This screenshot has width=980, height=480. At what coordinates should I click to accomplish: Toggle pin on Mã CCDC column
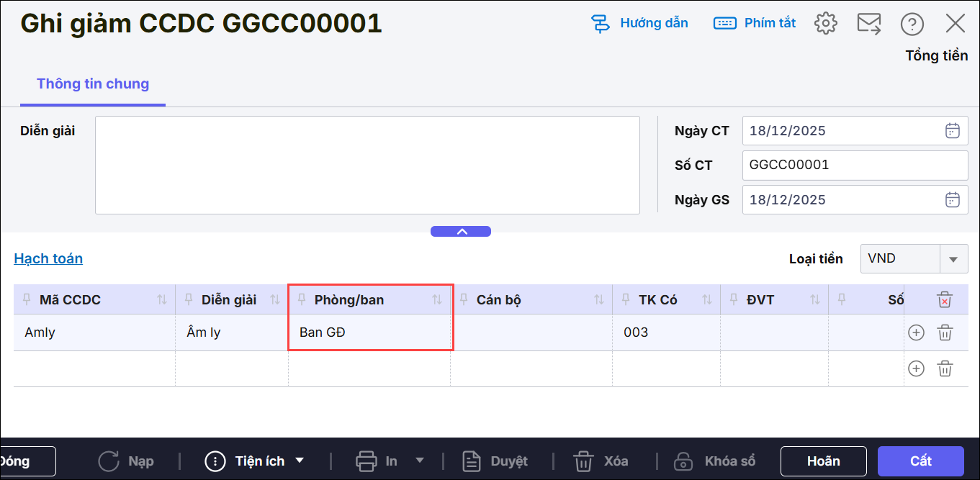27,299
